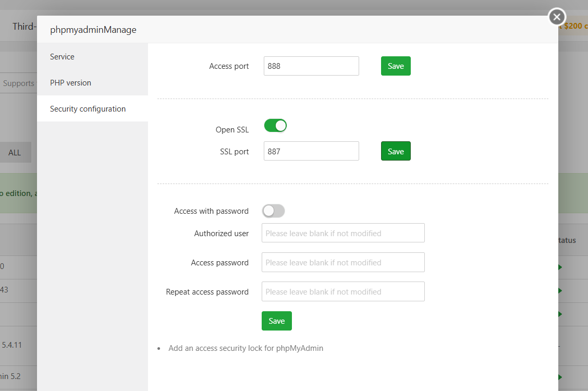Screen dimensions: 588x391
Task: Click the Authorized user text box
Action: tap(343, 233)
